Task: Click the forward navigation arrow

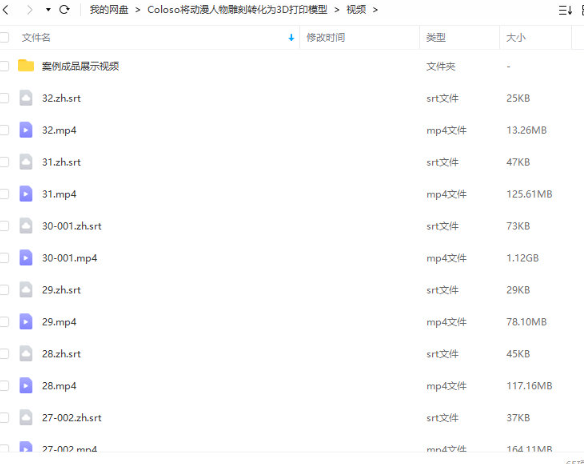Action: (29, 10)
